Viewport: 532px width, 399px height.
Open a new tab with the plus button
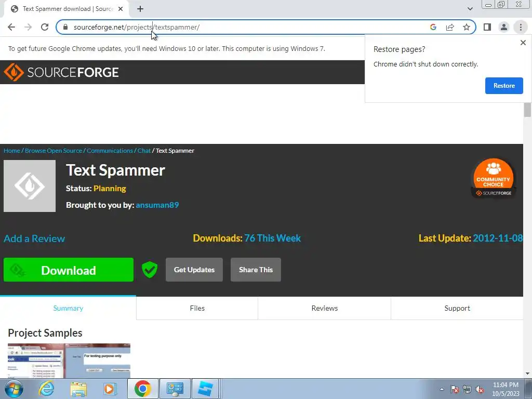pos(140,9)
